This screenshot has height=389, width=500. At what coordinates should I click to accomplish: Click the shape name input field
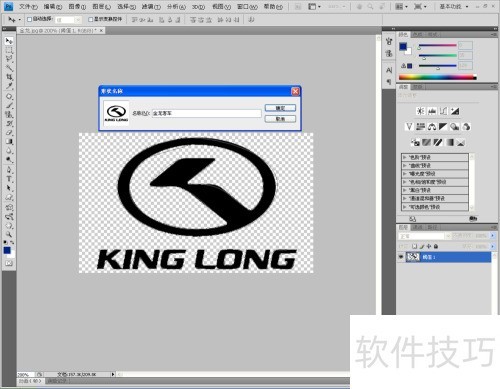(206, 113)
